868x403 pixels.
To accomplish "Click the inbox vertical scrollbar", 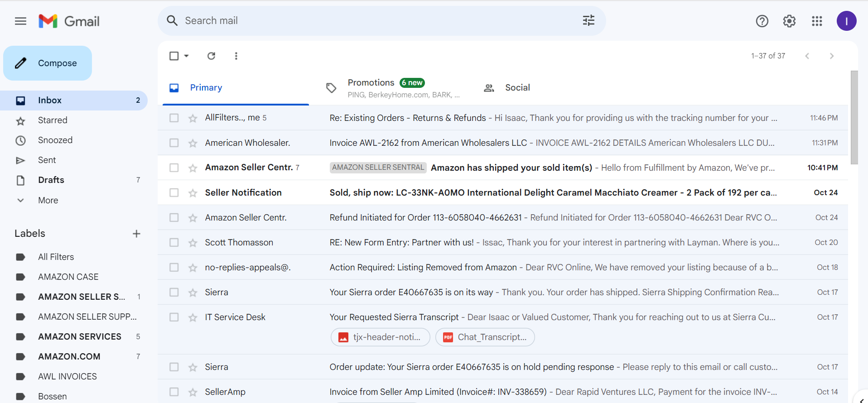I will (x=854, y=118).
